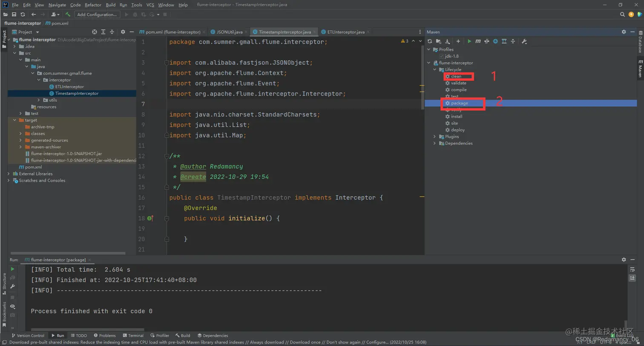Add Maven Project plus icon
Screen dimensions: 644x346
point(458,41)
